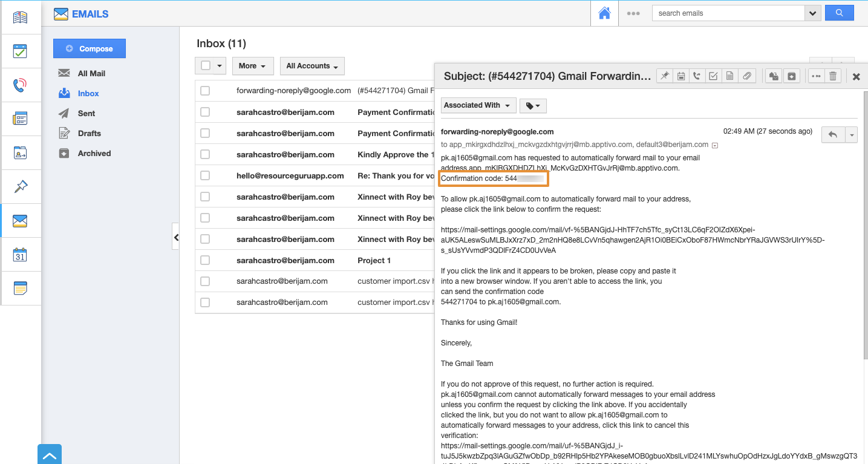868x464 pixels.
Task: Open the tasks app with green checkmark
Action: pos(20,51)
